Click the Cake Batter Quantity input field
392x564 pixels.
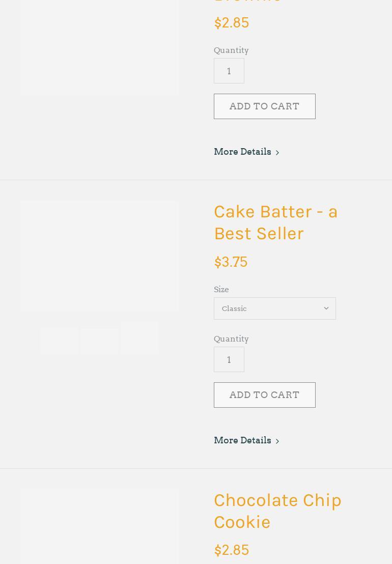[229, 359]
